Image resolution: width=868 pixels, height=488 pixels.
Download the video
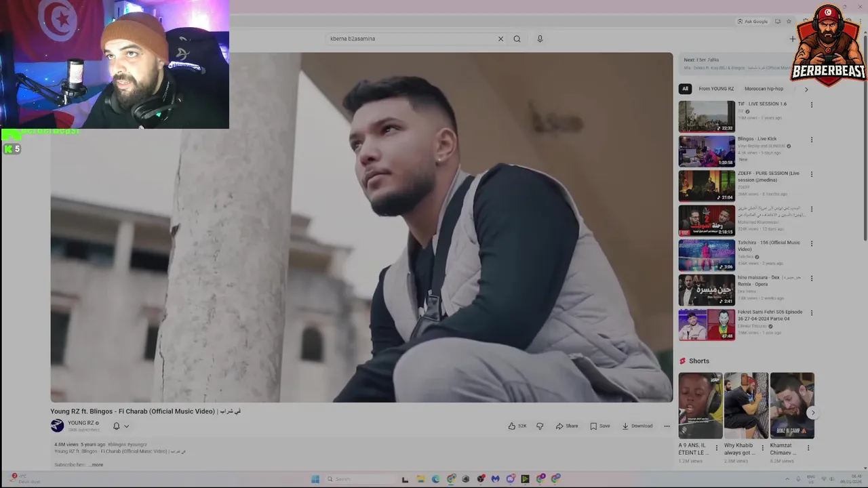tap(637, 426)
